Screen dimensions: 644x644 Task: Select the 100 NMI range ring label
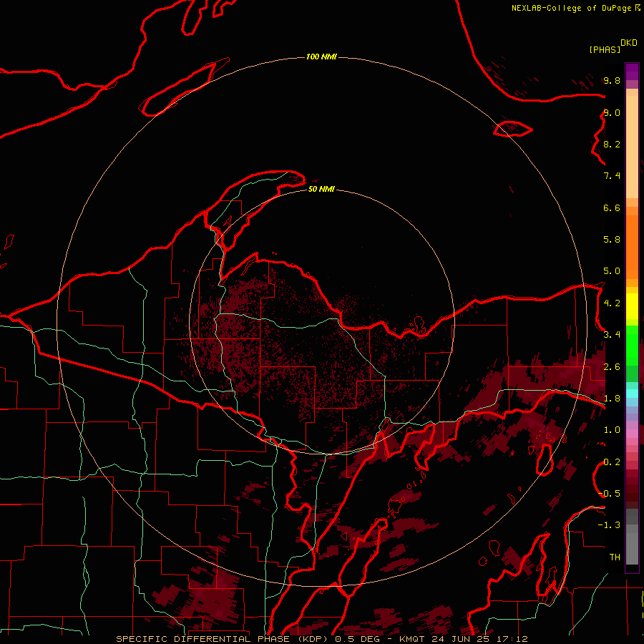[x=321, y=57]
